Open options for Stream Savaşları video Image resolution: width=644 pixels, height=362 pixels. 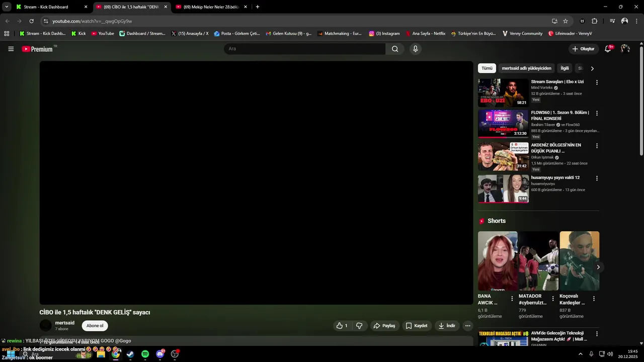click(597, 82)
